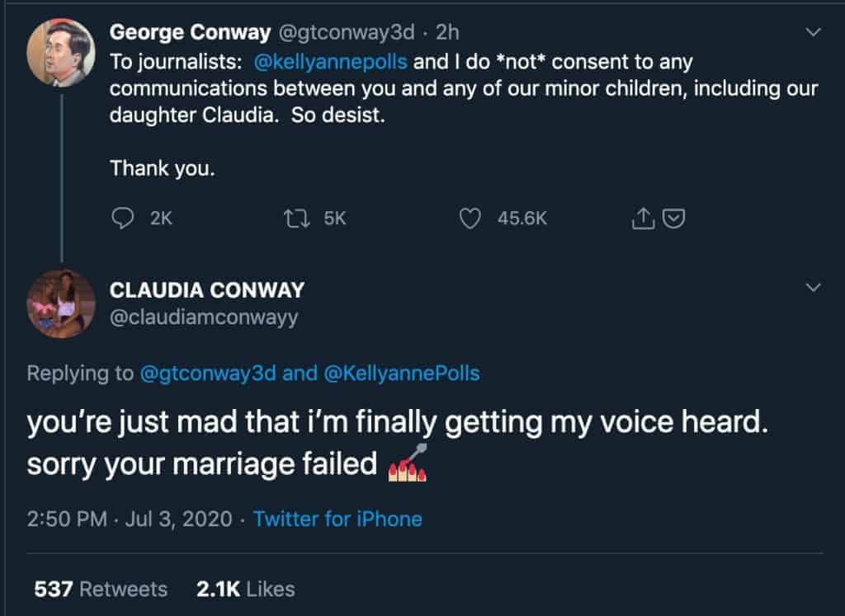845x616 pixels.
Task: Open the Twitter for iPhone source link
Action: tap(338, 519)
